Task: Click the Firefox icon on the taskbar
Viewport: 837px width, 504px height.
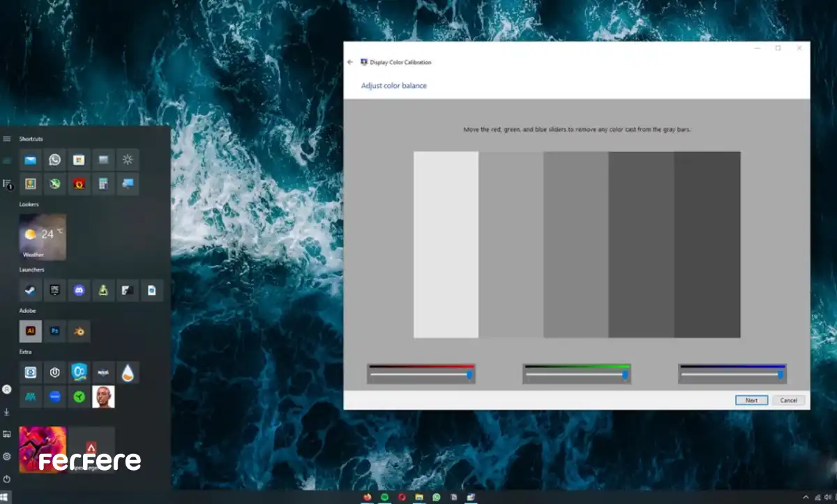Action: click(x=368, y=497)
